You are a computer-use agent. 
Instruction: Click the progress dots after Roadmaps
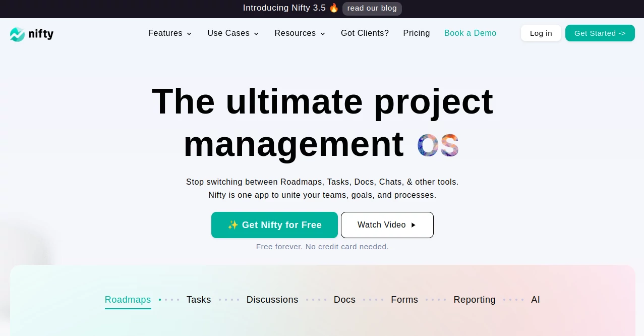click(169, 300)
